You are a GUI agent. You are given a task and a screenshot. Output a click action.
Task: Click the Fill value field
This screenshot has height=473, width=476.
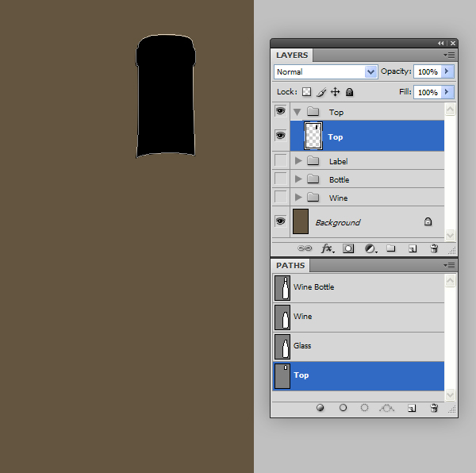click(428, 92)
